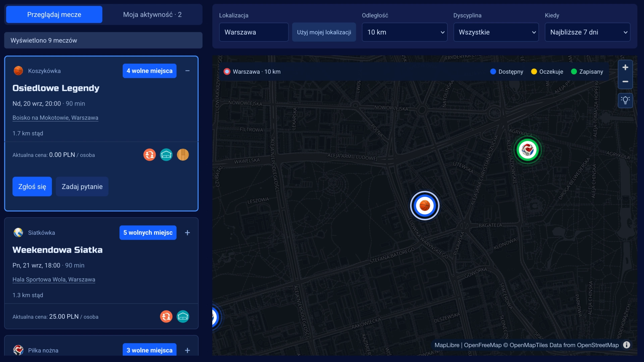
Task: Click the 5 wolnych miejsc badge
Action: tap(148, 233)
